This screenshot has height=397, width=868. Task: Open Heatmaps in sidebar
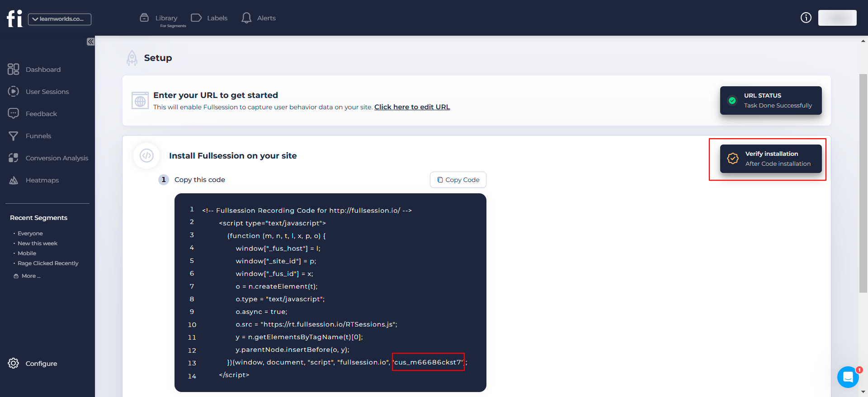coord(42,180)
